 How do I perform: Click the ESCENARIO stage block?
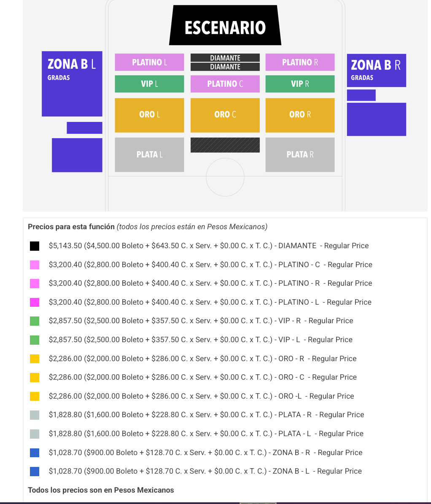pyautogui.click(x=225, y=26)
